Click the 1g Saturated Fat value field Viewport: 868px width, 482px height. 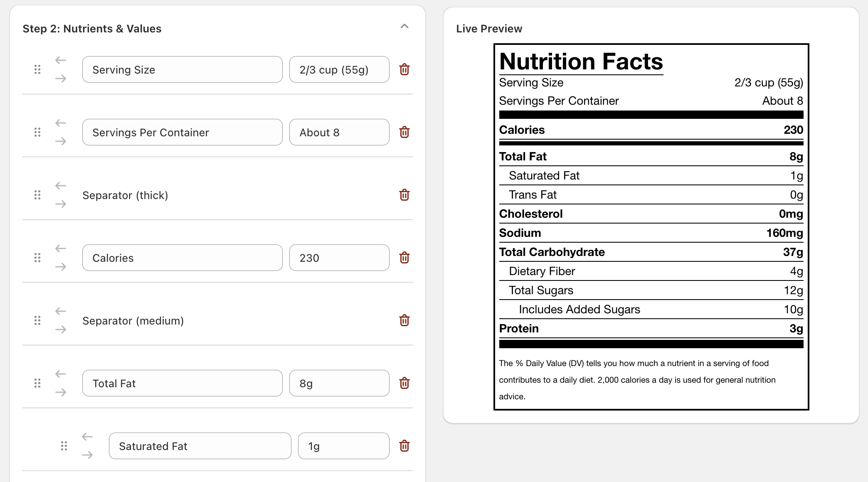pyautogui.click(x=343, y=446)
